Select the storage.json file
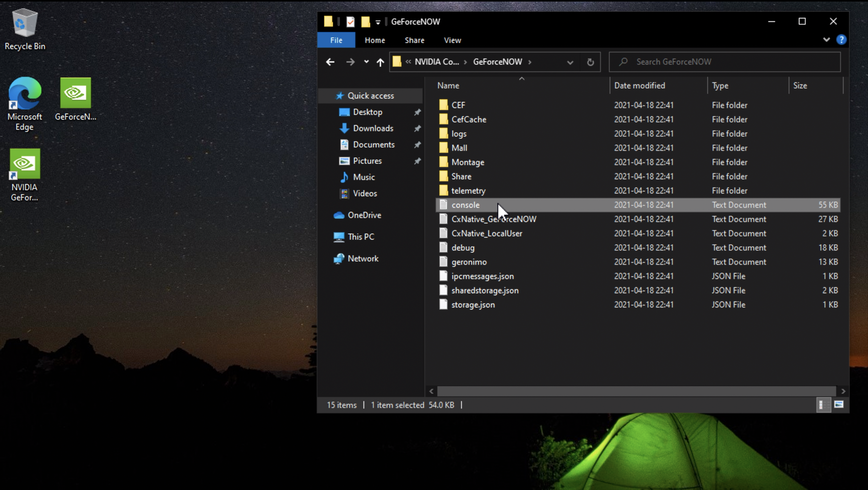This screenshot has width=868, height=490. coord(473,305)
